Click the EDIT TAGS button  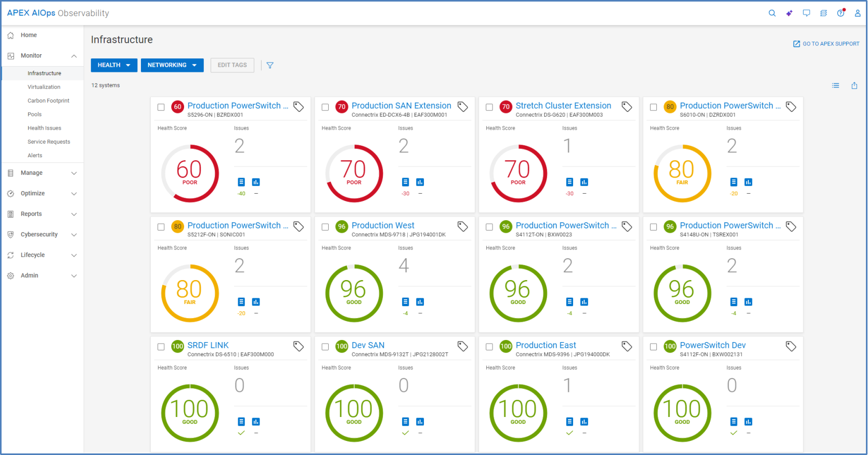[x=232, y=65]
